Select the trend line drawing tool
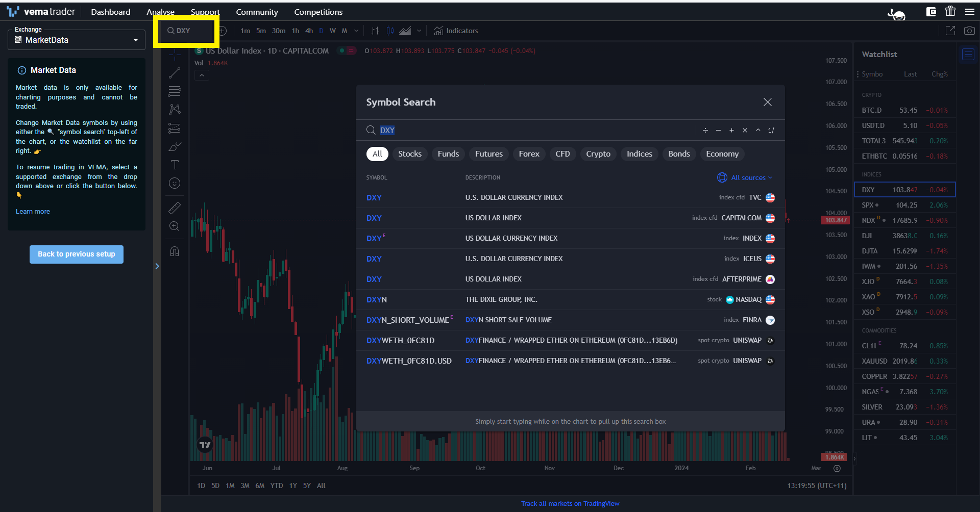The width and height of the screenshot is (980, 512). click(175, 73)
